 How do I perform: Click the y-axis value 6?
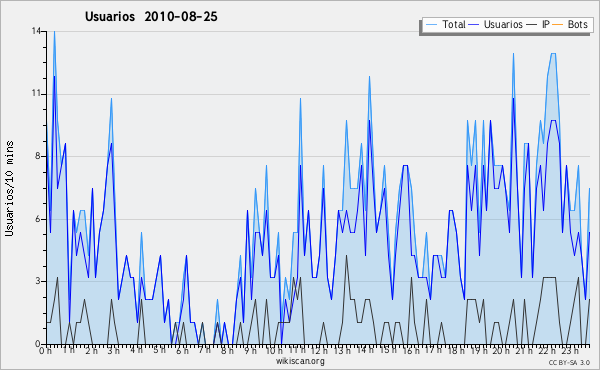[38, 219]
